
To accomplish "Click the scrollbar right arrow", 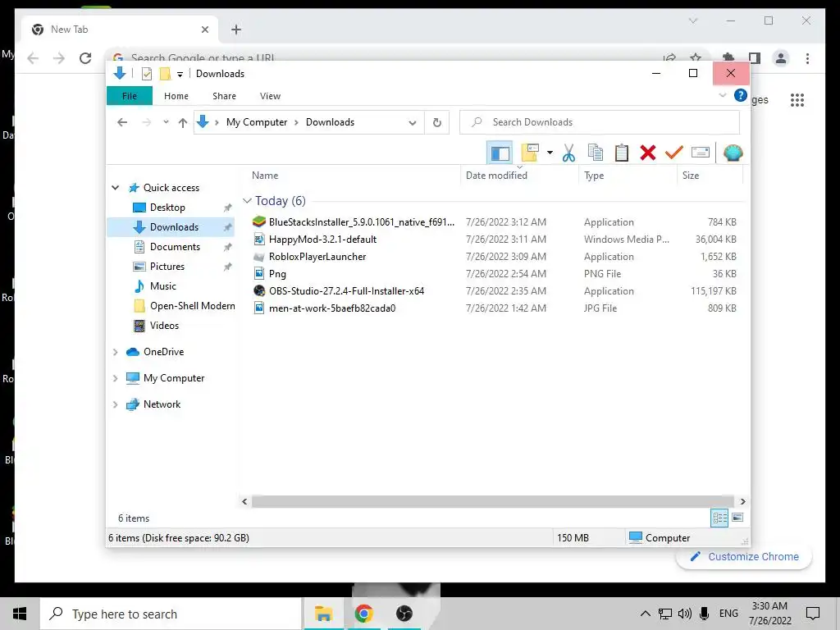I will click(x=742, y=501).
